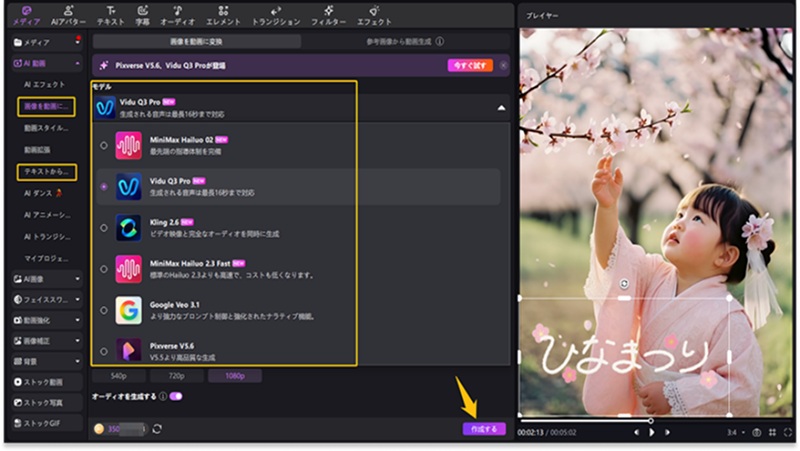The width and height of the screenshot is (800, 451).
Task: Step to next frame in player
Action: (x=667, y=432)
